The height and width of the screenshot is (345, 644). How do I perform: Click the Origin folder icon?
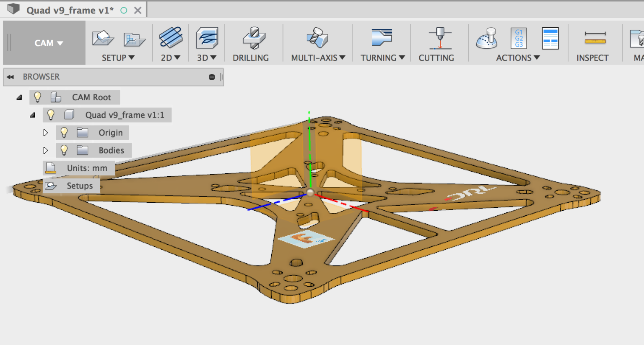click(x=83, y=133)
